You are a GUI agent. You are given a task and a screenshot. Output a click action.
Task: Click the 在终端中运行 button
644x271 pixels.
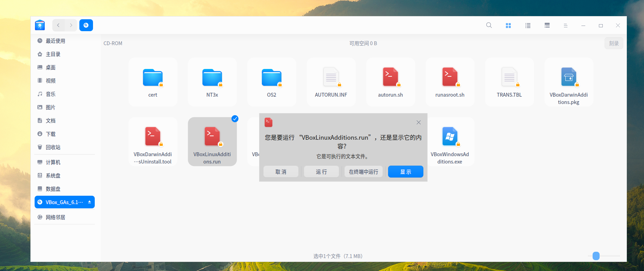[x=364, y=172]
